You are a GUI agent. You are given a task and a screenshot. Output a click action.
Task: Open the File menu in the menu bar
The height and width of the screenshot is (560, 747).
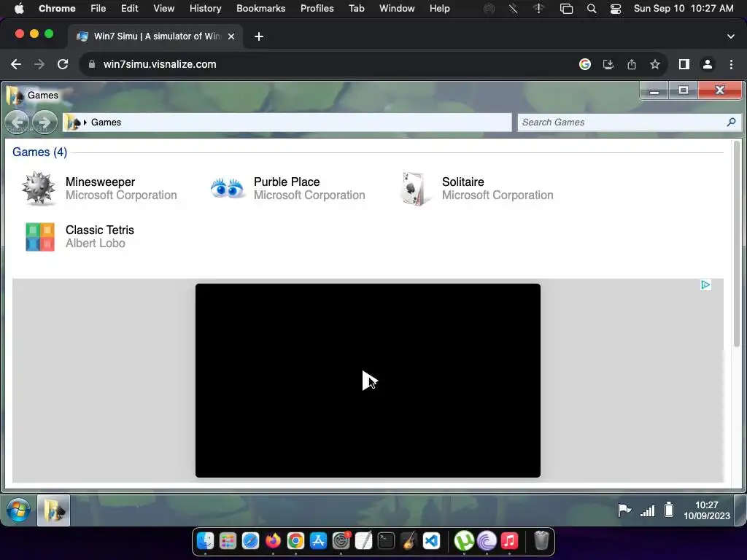click(98, 9)
